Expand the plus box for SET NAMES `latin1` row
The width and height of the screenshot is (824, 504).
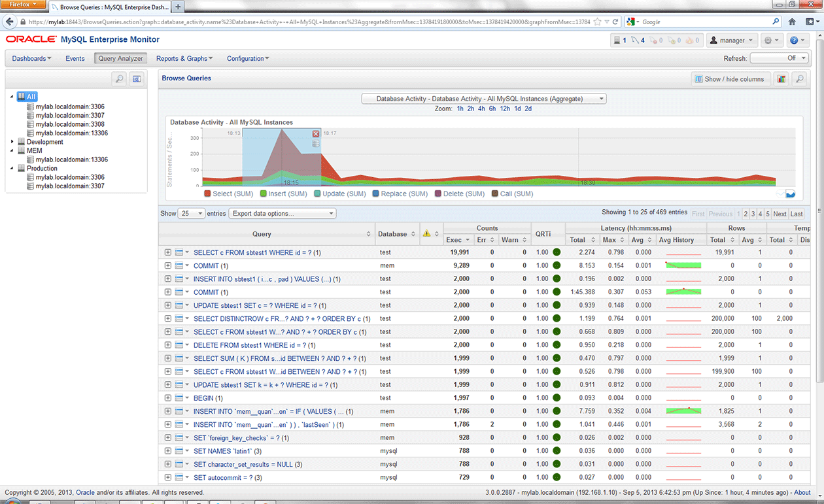[x=168, y=451]
